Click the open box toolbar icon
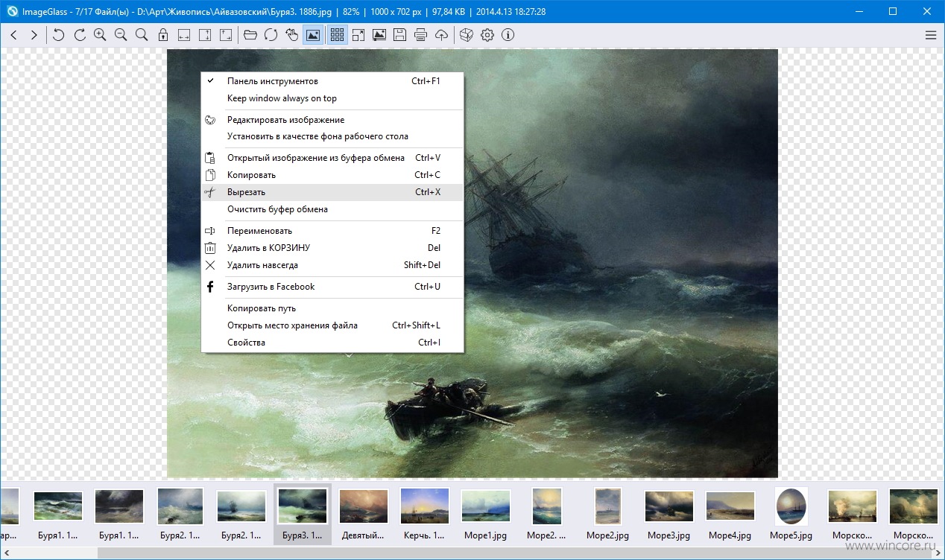This screenshot has width=945, height=560. tap(467, 35)
